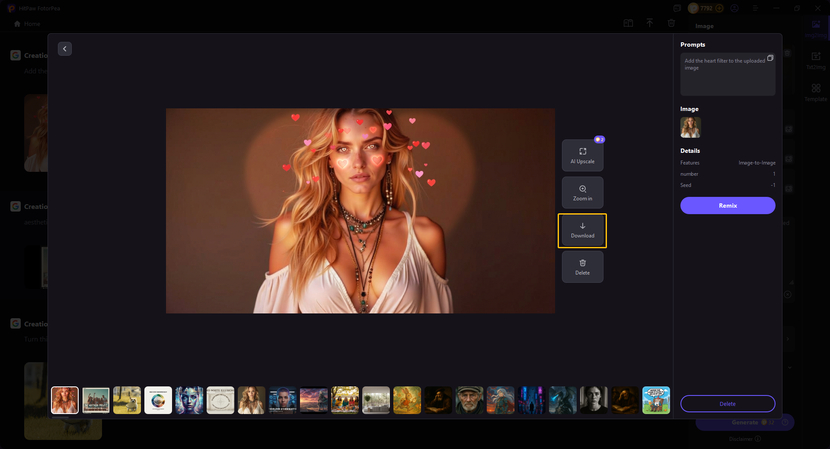Viewport: 830px width, 449px height.
Task: Click the Delete trash icon beside image
Action: coord(582,267)
